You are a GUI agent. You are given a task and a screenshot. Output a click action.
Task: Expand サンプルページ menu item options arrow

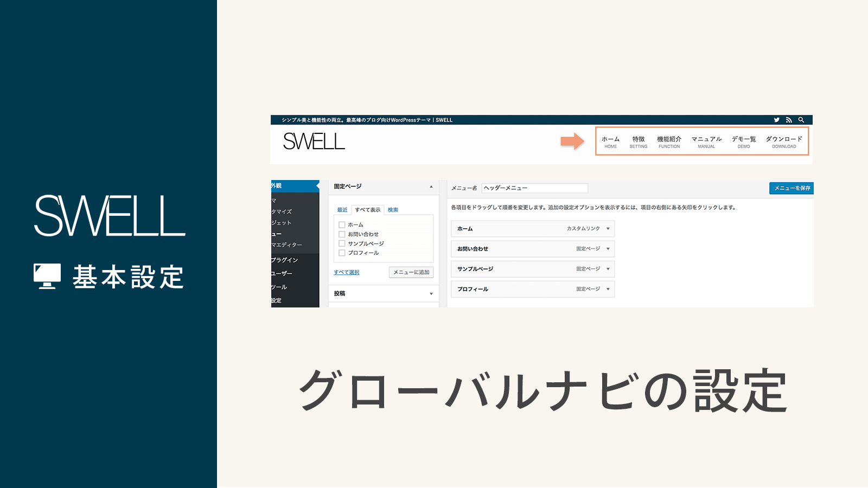click(x=608, y=269)
